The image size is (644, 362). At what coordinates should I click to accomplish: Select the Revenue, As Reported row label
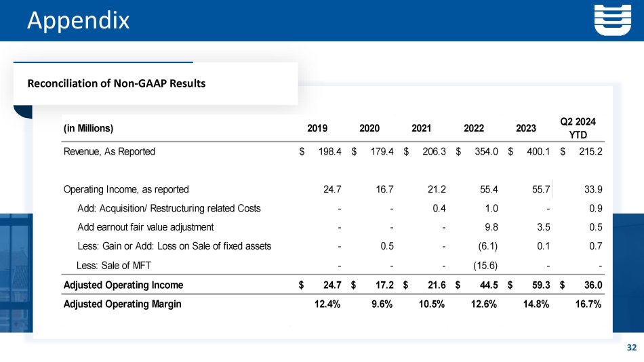click(109, 151)
